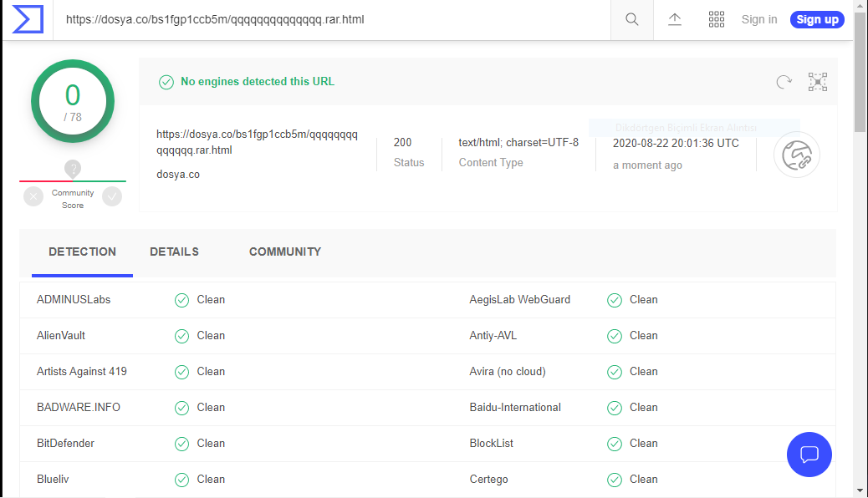Click the globe link icon
Image resolution: width=868 pixels, height=498 pixels.
pos(796,155)
